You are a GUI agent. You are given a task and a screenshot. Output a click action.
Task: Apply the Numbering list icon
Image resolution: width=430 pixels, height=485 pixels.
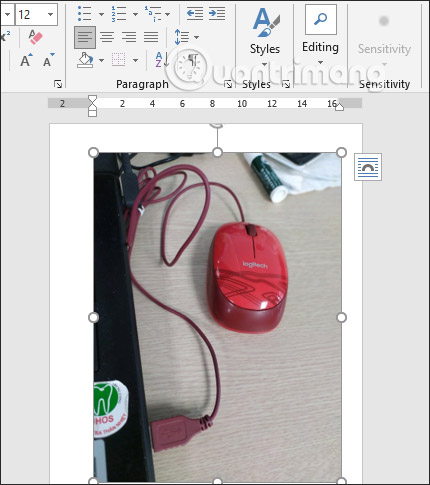tap(119, 14)
